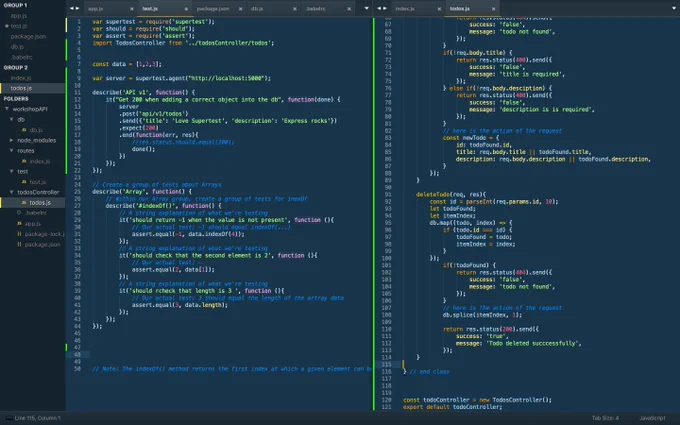Open app.js under Group 1
Screen dimensions: 680x425
coord(19,16)
